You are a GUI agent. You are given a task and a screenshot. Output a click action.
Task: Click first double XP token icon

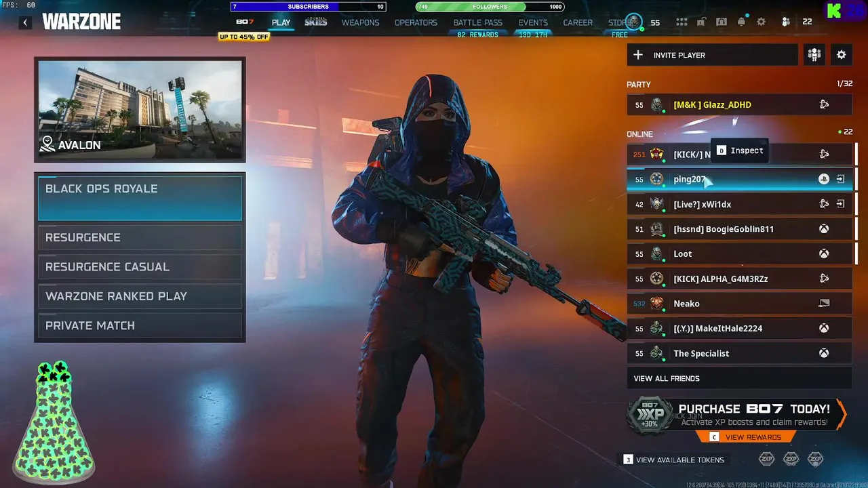click(766, 459)
